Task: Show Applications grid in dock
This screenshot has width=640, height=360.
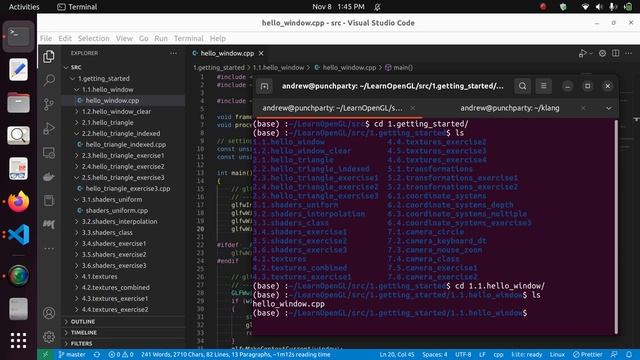Action: pos(18,340)
